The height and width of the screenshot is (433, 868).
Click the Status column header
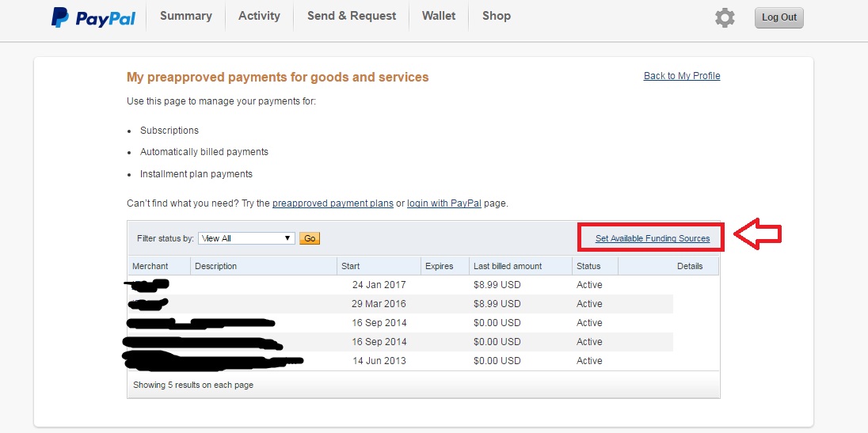click(588, 266)
